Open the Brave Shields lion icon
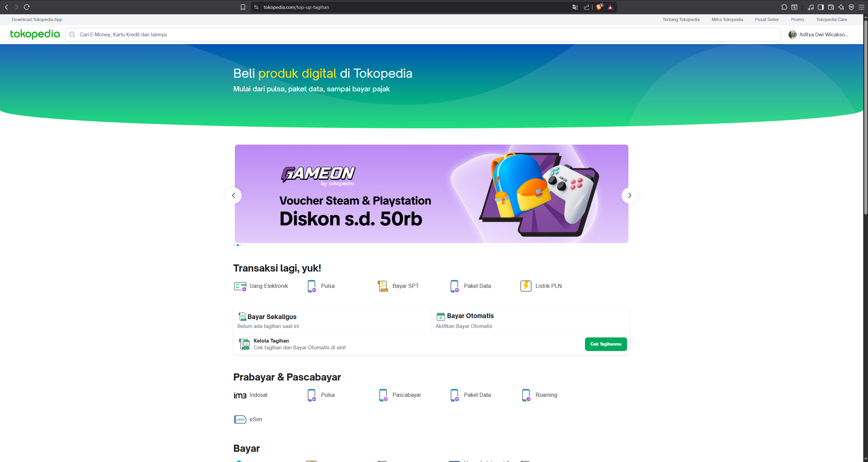This screenshot has width=868, height=462. 599,7
